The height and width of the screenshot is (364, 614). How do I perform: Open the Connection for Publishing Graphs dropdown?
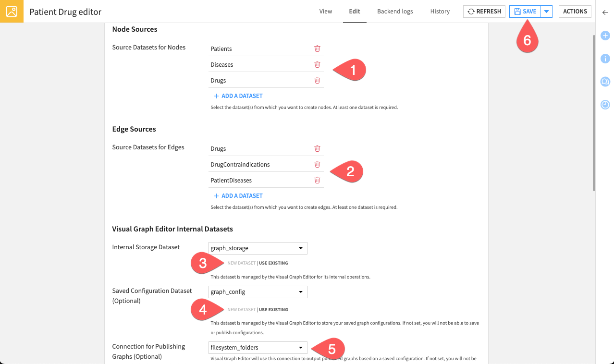tap(258, 347)
